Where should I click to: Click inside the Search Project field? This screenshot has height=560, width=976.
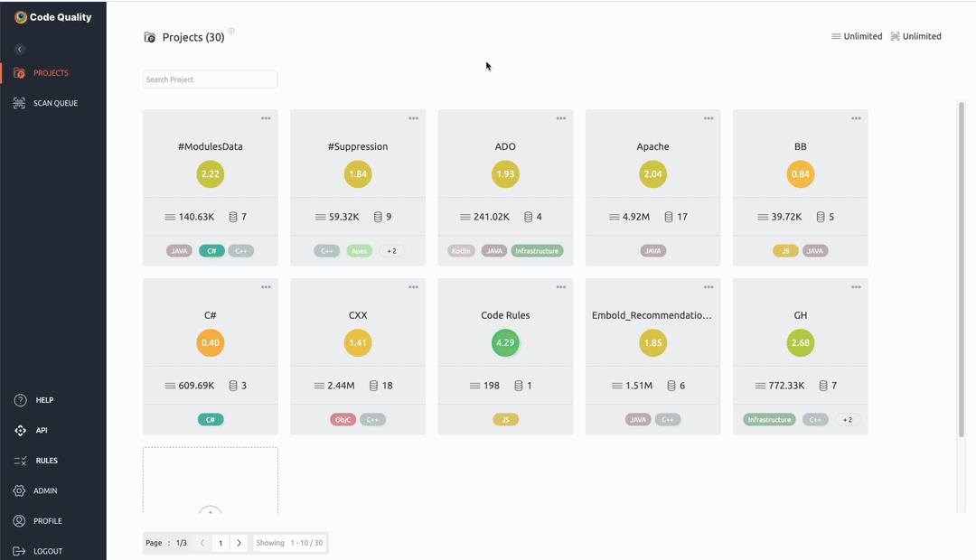210,79
